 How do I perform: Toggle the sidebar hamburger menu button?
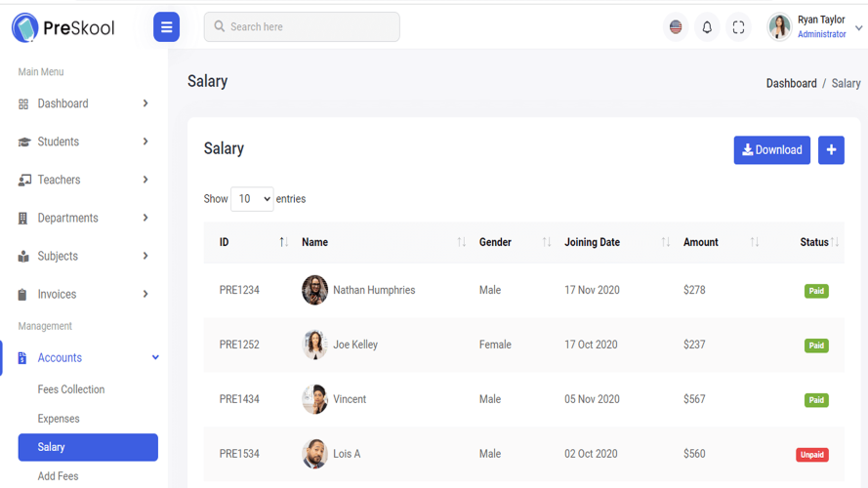point(166,26)
